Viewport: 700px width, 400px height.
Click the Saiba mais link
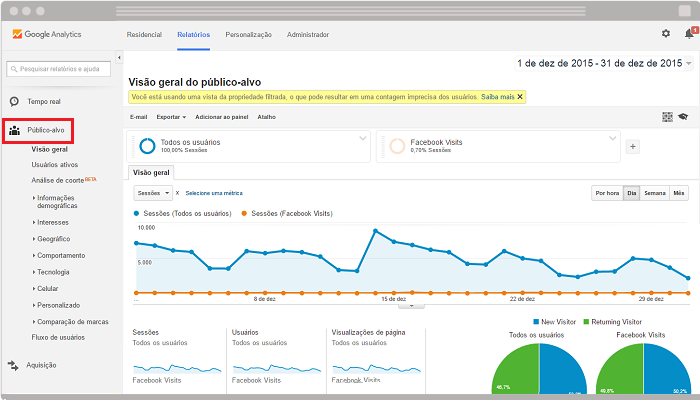(498, 97)
